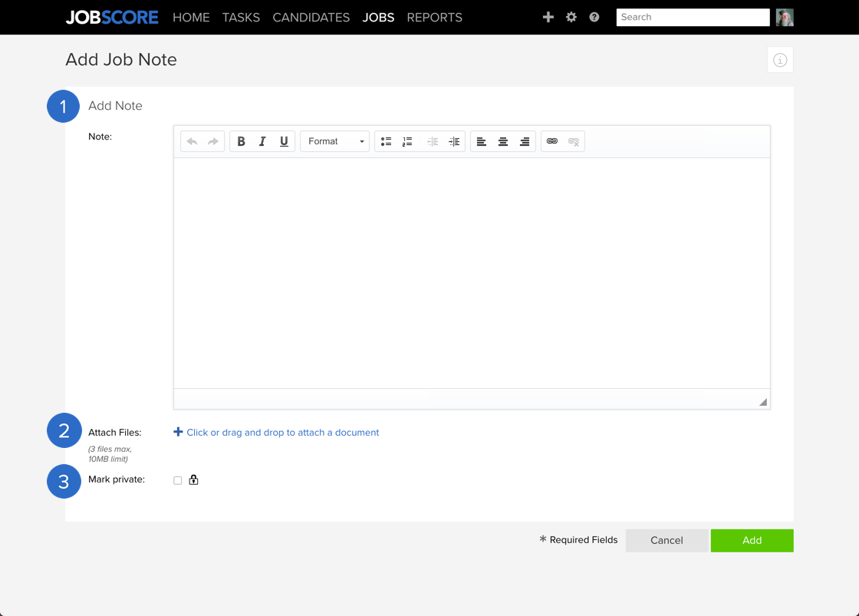The image size is (859, 616).
Task: Click the padlock icon beside Mark private
Action: 193,480
